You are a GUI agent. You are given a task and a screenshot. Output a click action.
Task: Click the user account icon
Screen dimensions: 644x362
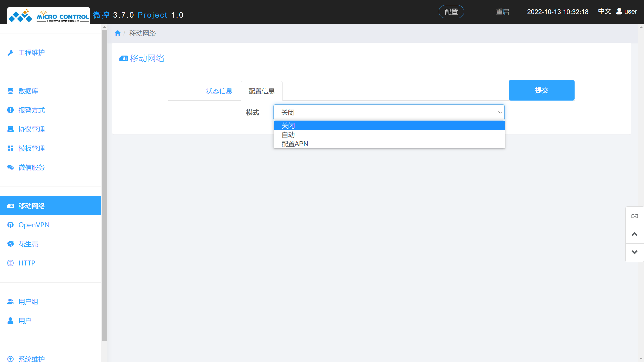(x=619, y=11)
